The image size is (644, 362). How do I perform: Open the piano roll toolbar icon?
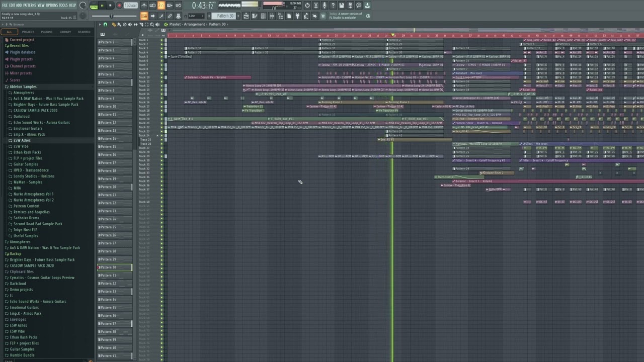pyautogui.click(x=255, y=16)
